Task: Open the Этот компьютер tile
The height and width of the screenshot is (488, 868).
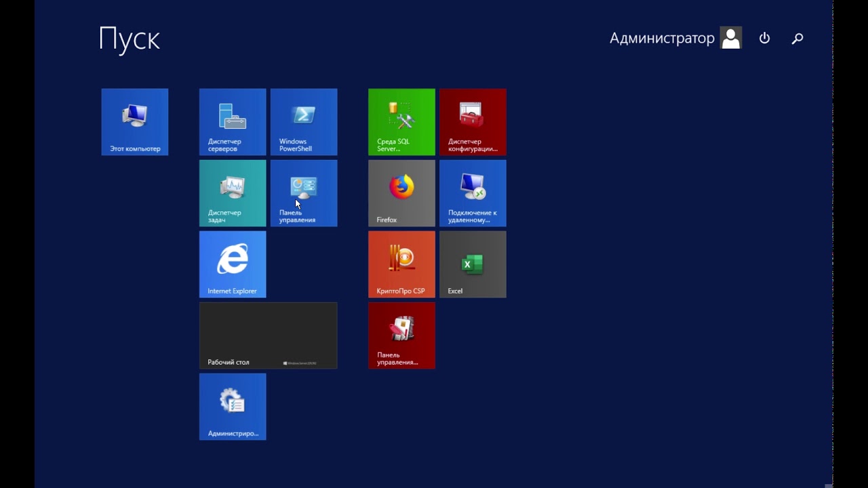Action: [135, 122]
